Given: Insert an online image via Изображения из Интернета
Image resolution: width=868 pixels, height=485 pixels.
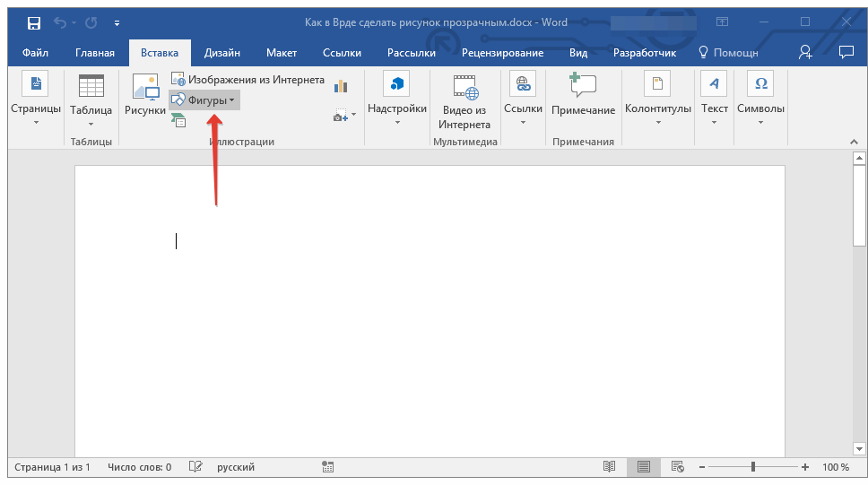Looking at the screenshot, I should [247, 80].
